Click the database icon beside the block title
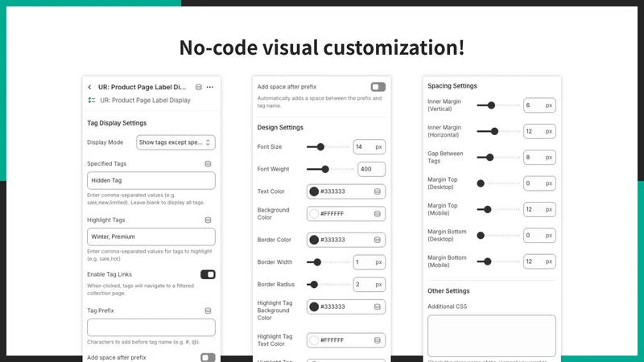644x362 pixels. (198, 87)
